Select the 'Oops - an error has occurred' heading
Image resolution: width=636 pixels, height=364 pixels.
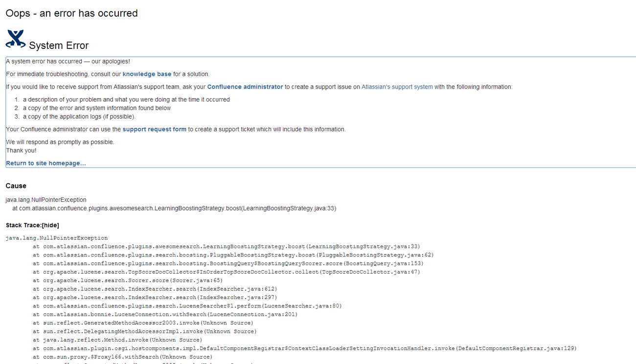click(x=71, y=13)
